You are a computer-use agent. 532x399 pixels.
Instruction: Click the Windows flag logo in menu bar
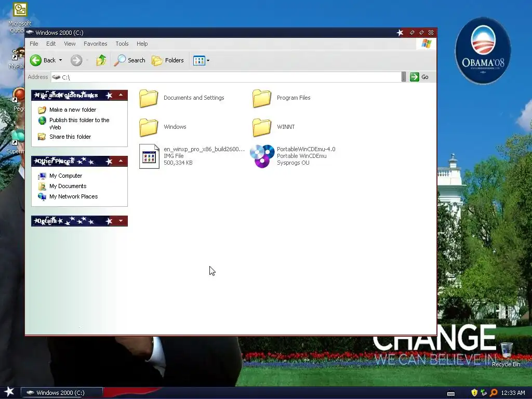pyautogui.click(x=426, y=44)
